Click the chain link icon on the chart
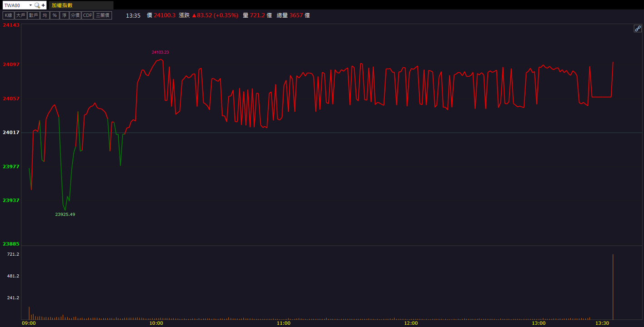 [638, 29]
